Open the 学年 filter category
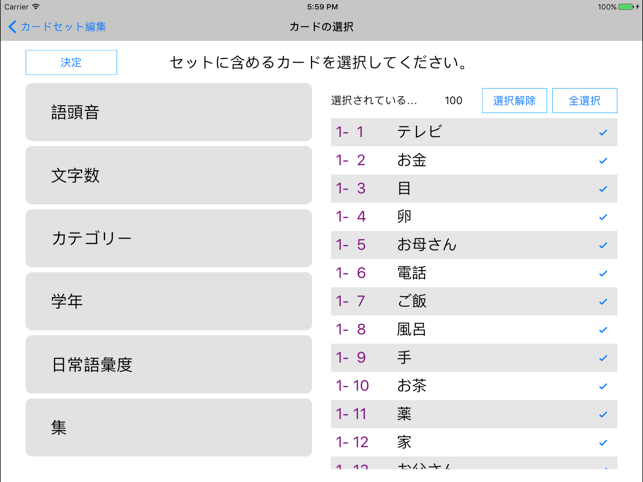The width and height of the screenshot is (643, 482). 169,301
